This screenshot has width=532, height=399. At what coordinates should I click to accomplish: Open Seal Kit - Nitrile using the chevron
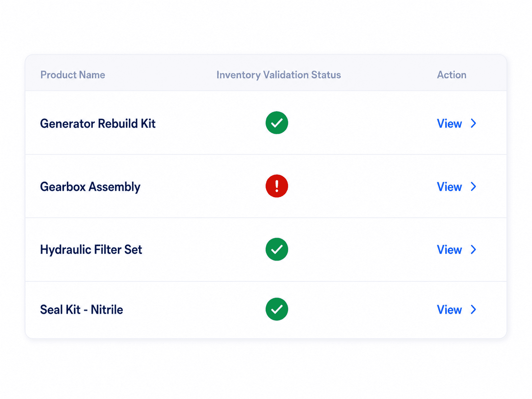(x=473, y=310)
